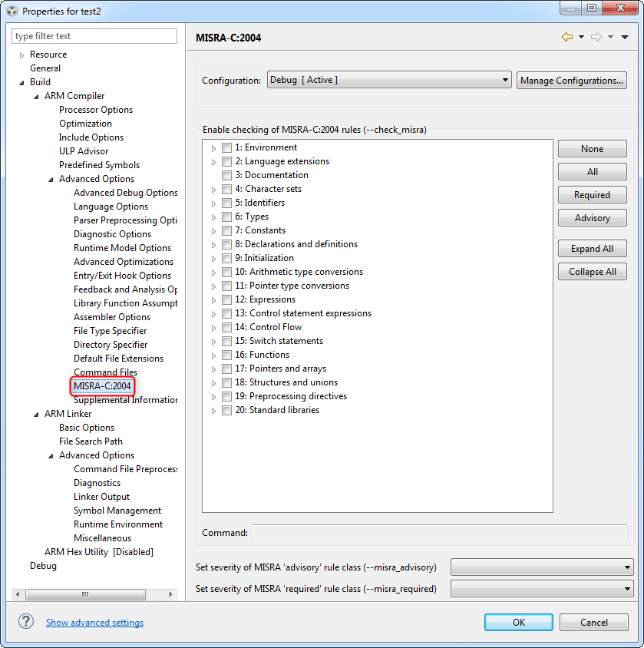Expand the 4: Character sets rule group
The image size is (644, 648).
pos(213,190)
